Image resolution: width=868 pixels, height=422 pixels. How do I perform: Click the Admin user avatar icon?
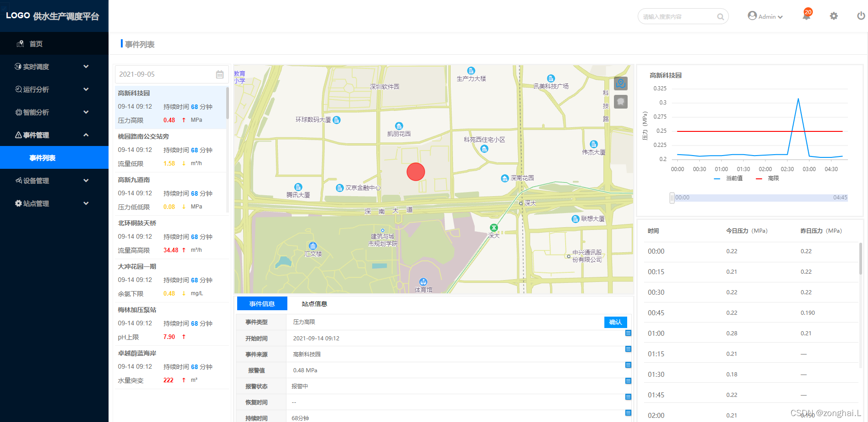pyautogui.click(x=752, y=16)
